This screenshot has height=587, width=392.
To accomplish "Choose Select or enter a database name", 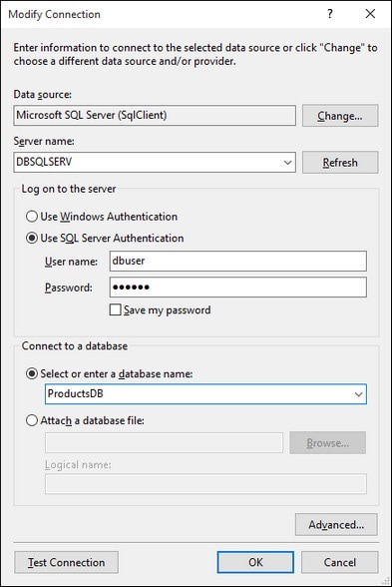I will click(x=32, y=373).
